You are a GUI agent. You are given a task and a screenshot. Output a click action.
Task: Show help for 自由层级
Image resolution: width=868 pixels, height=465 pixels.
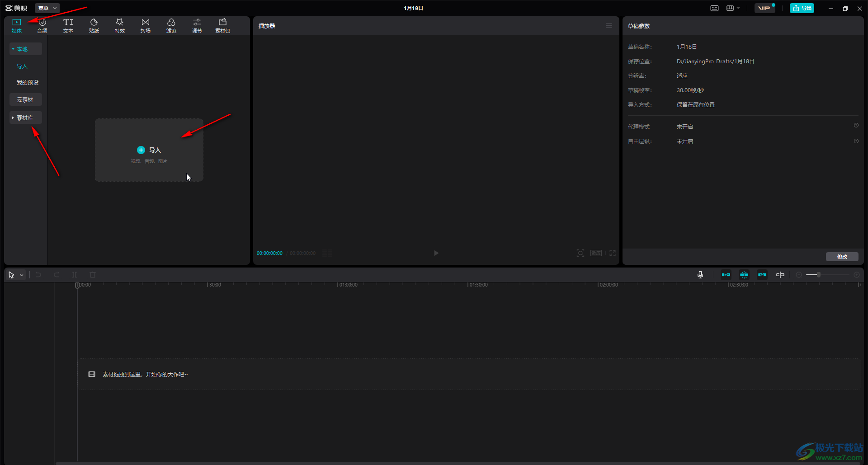856,141
